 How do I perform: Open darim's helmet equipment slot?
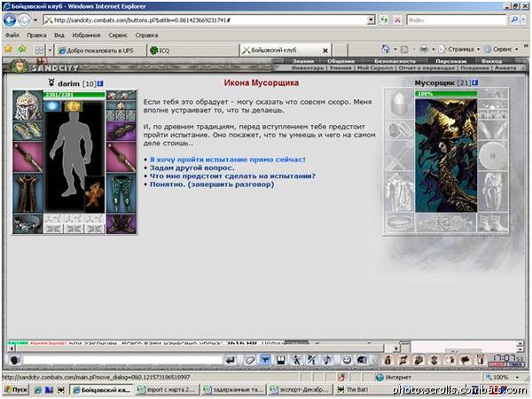pyautogui.click(x=27, y=106)
